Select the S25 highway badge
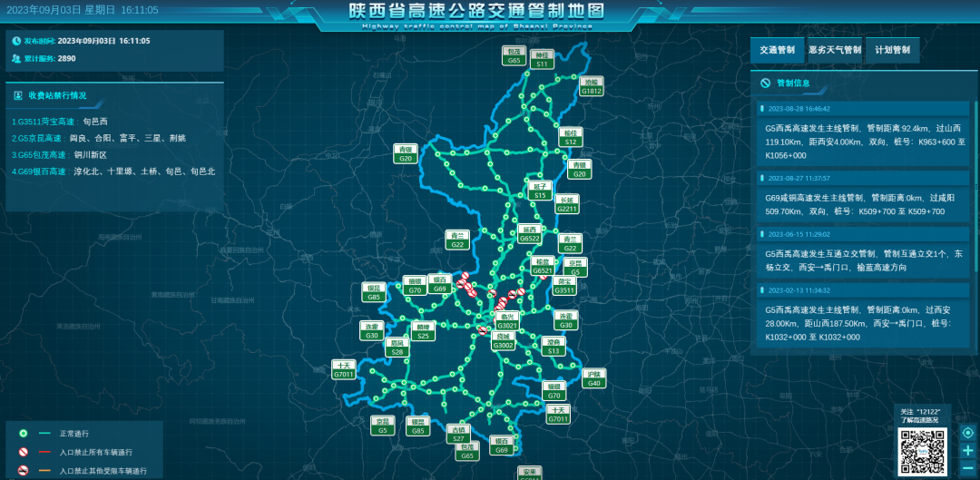Screen dimensions: 980x480 click(423, 331)
